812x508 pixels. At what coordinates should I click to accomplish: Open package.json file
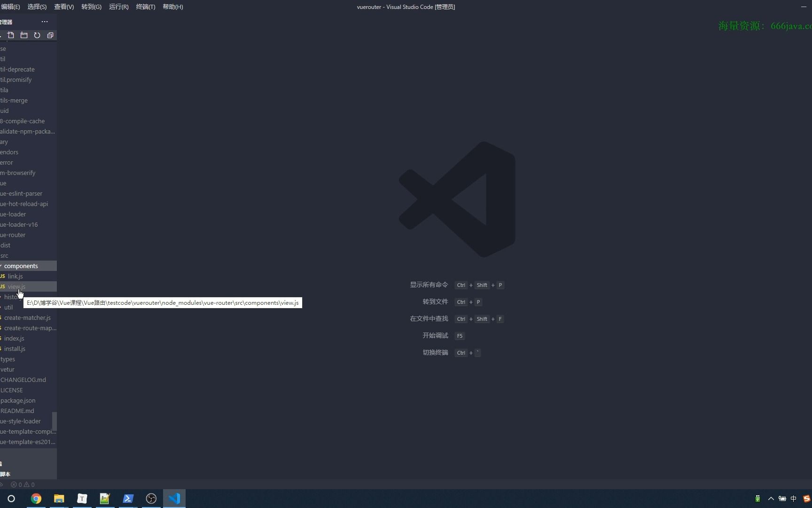pyautogui.click(x=28, y=400)
